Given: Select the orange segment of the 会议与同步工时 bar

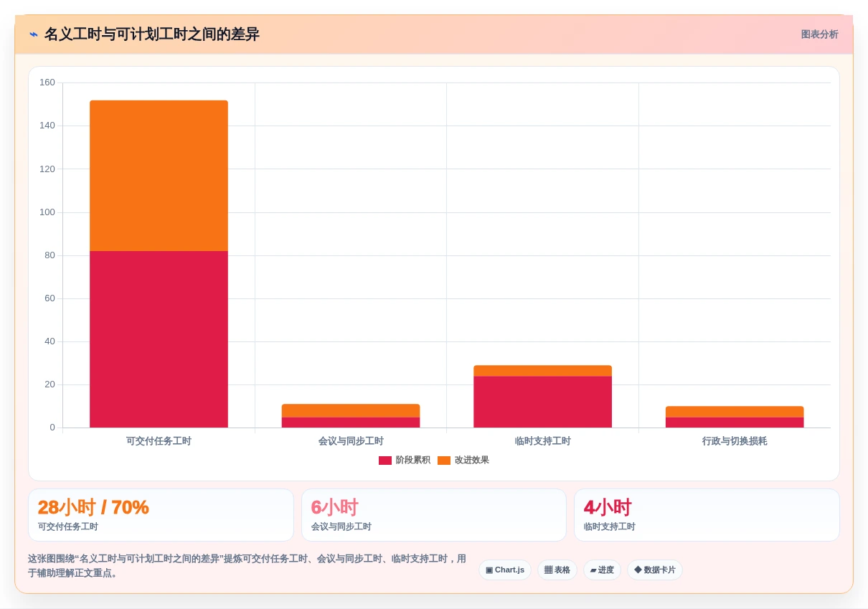Looking at the screenshot, I should pyautogui.click(x=351, y=411).
